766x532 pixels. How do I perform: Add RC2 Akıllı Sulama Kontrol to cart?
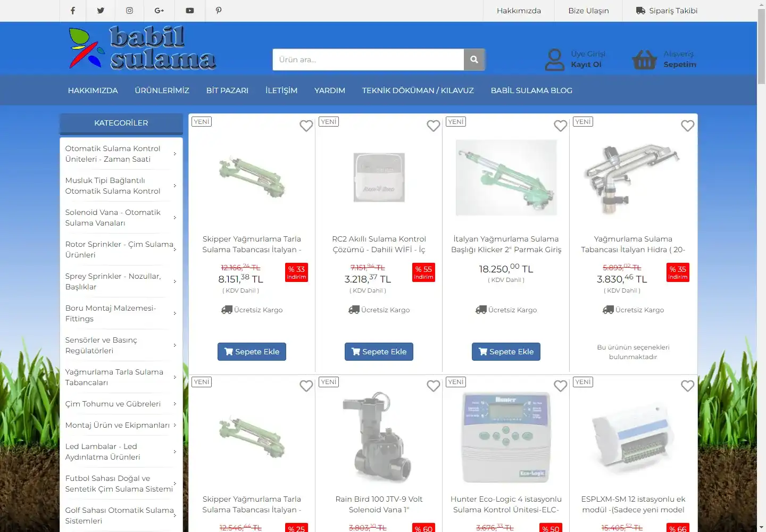coord(379,352)
